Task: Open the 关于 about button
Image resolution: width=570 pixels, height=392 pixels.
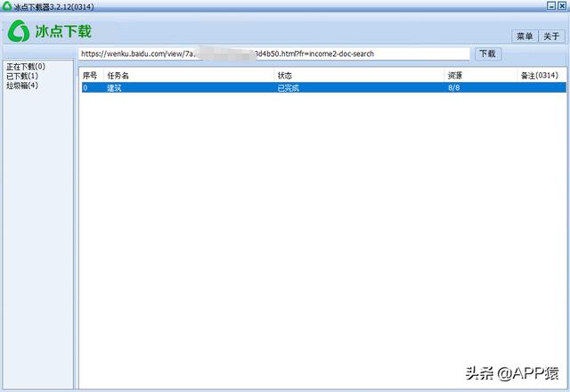Action: (x=551, y=37)
